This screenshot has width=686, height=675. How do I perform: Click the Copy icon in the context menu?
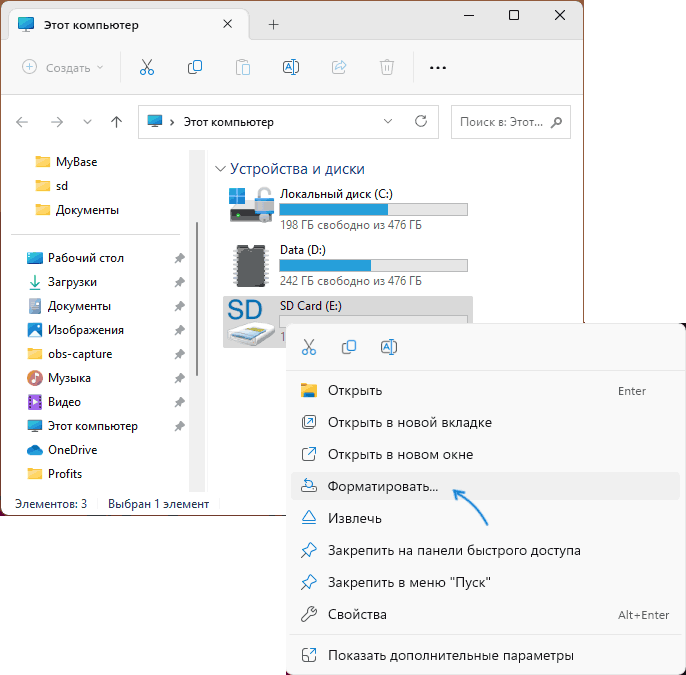[x=349, y=347]
